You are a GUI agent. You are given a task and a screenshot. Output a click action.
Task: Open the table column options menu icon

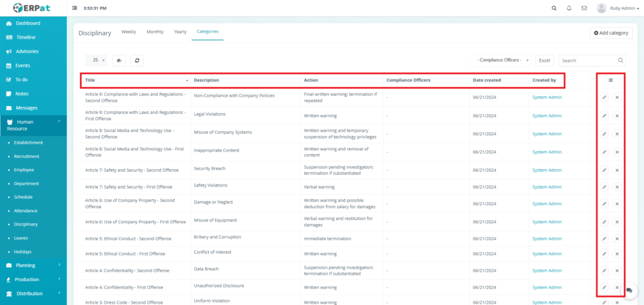click(x=611, y=80)
